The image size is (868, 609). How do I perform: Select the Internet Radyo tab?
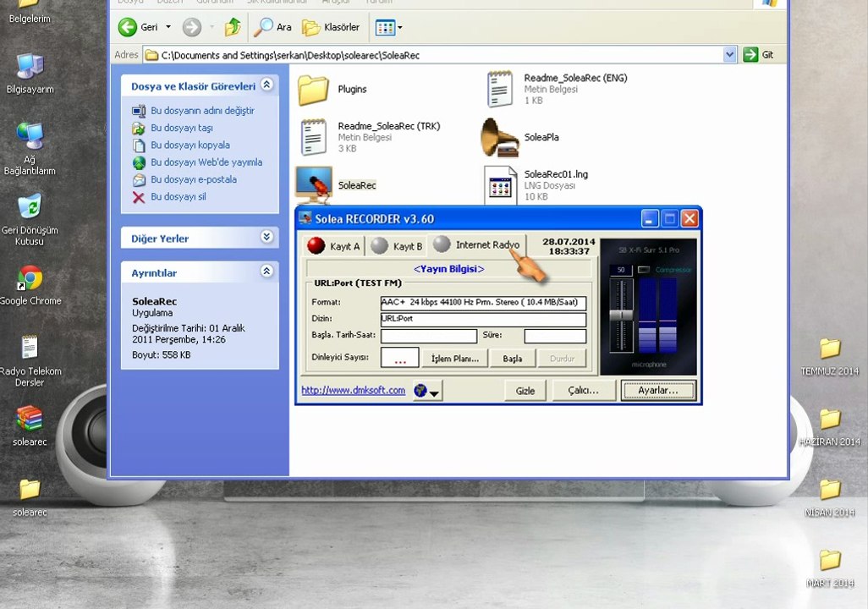[476, 244]
